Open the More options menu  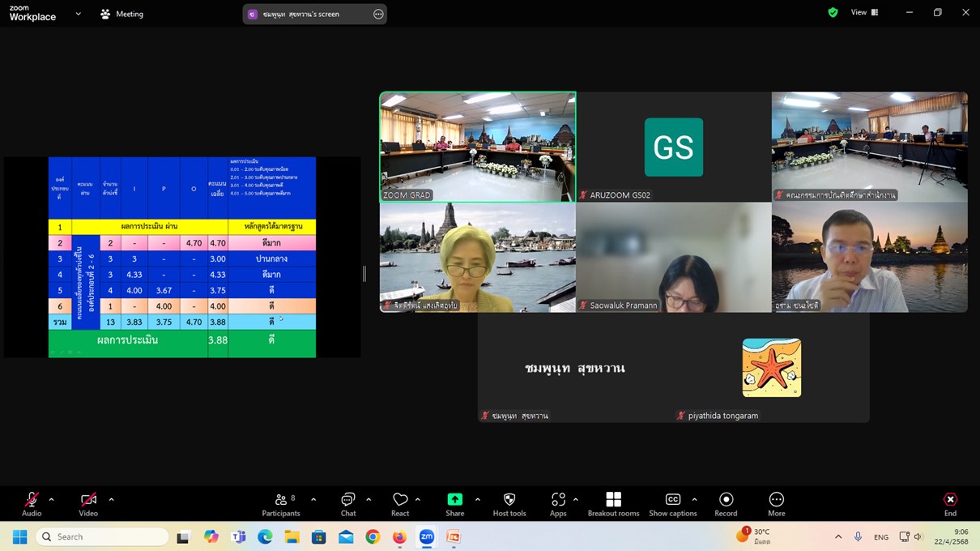pos(777,504)
